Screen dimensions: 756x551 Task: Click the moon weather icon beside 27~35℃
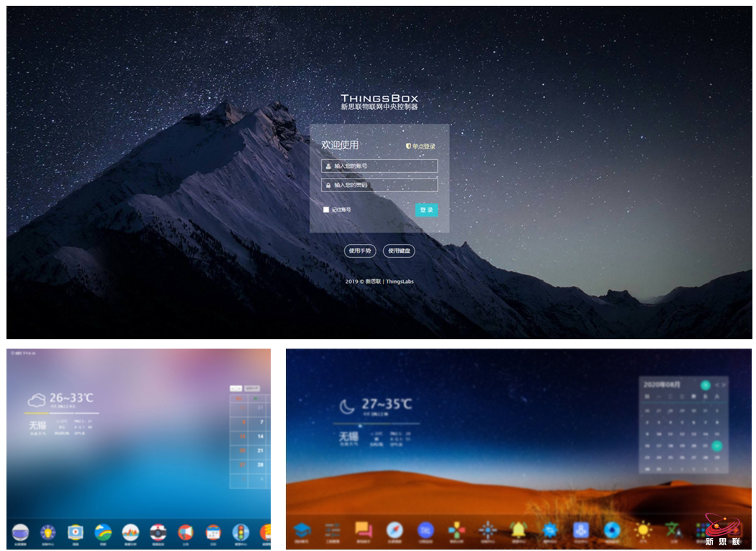(346, 407)
